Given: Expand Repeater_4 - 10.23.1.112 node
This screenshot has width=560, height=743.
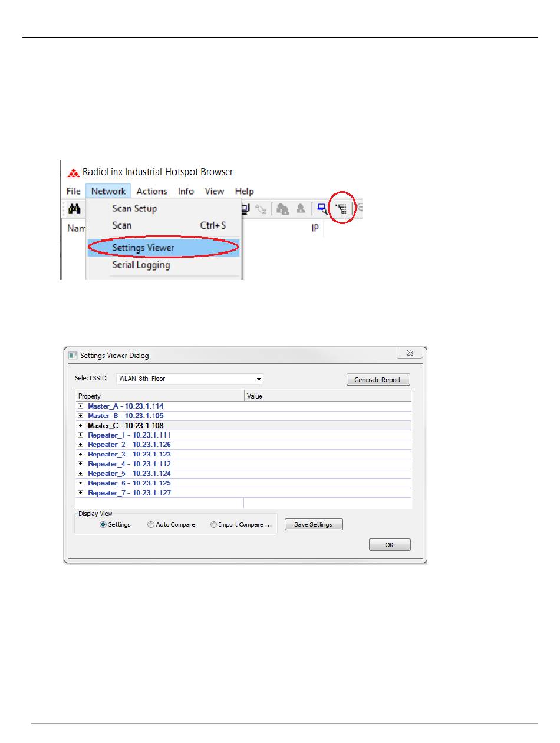Looking at the screenshot, I should tap(81, 463).
